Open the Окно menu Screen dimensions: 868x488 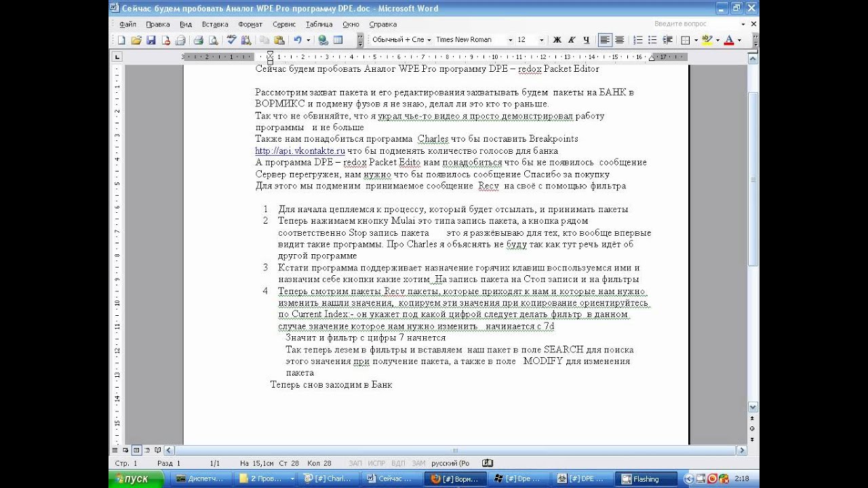click(x=351, y=24)
